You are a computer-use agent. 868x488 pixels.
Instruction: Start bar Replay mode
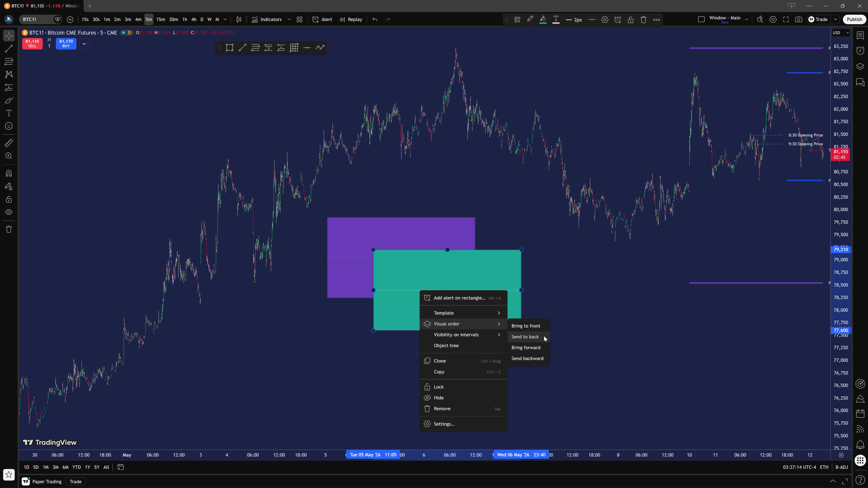(x=351, y=19)
